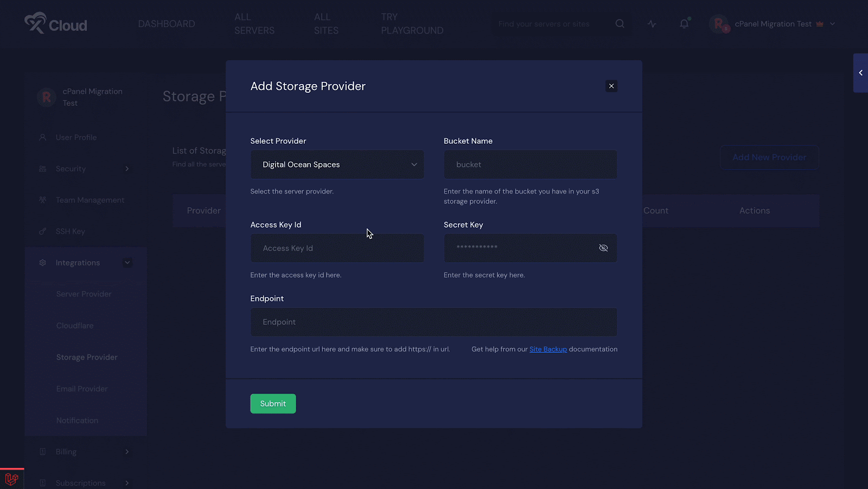Open the Site Backup documentation link
The width and height of the screenshot is (868, 489).
(548, 349)
